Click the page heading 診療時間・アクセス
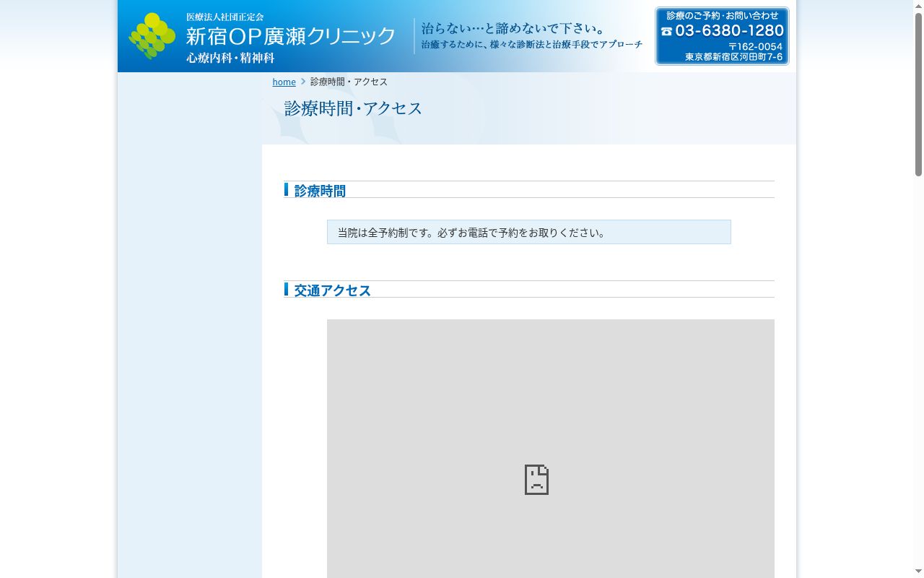This screenshot has width=924, height=578. (353, 108)
